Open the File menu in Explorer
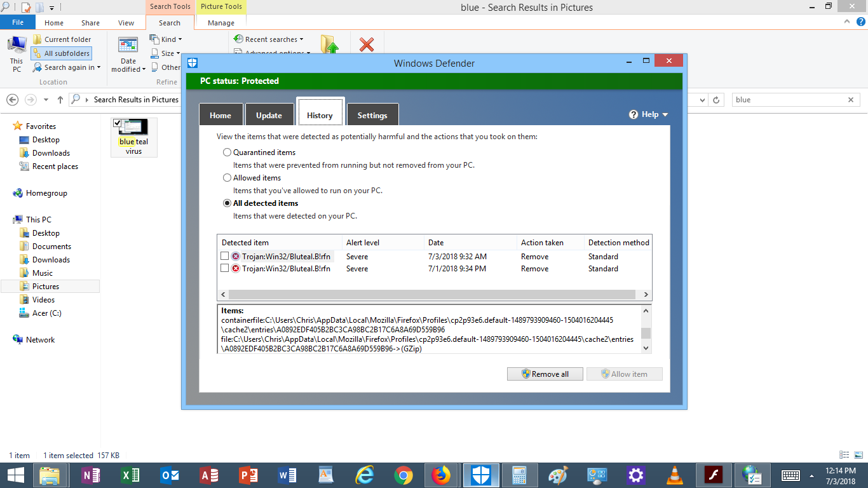 pos(18,22)
